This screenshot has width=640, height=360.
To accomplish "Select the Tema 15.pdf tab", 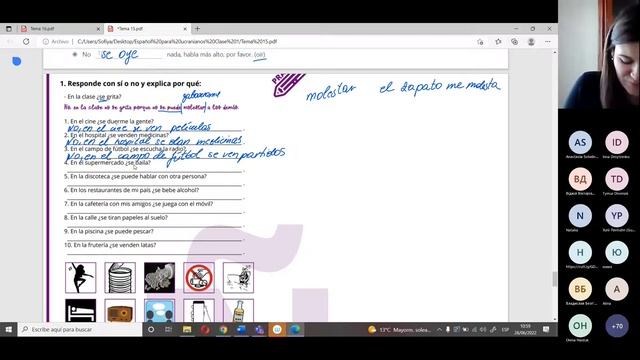I will [x=146, y=29].
